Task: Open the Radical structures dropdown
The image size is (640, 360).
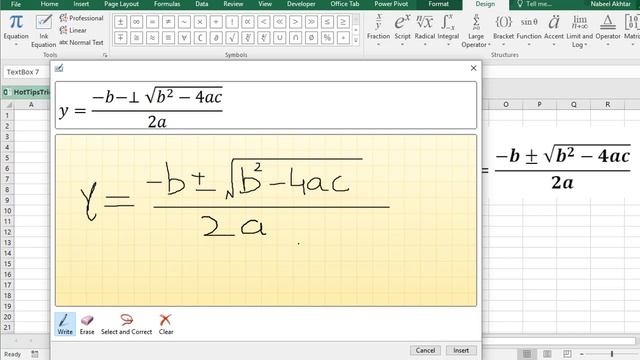Action: pos(424,30)
